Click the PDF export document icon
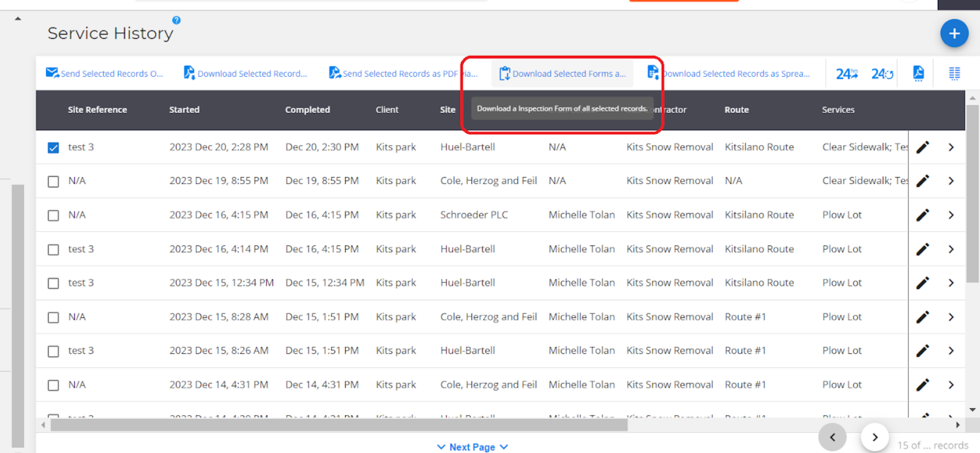The image size is (980, 453). (918, 73)
